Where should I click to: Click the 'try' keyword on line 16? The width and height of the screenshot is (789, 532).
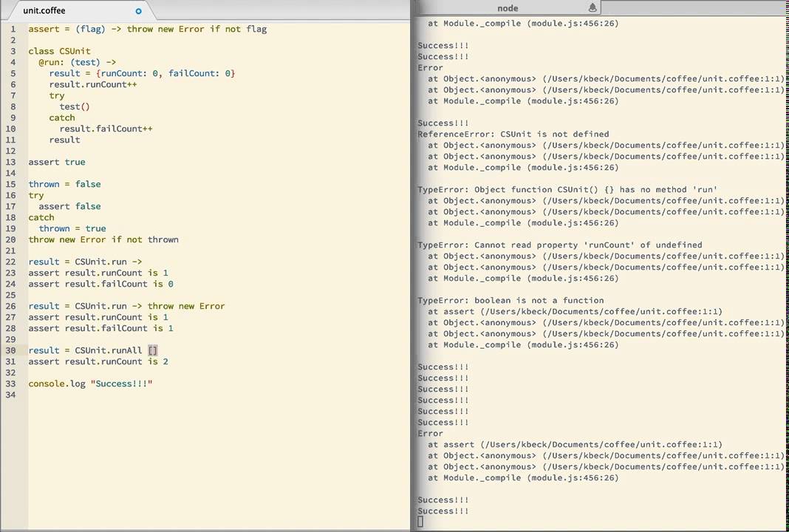pos(36,195)
